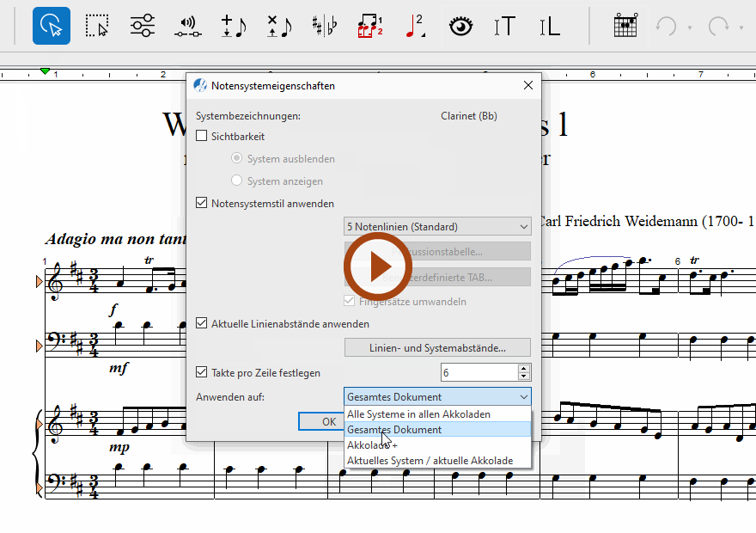Choose Alle Systeme in allen Akkoladen

click(x=418, y=414)
